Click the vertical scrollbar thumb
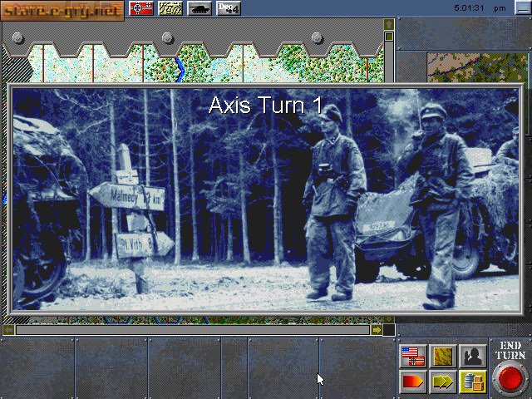This screenshot has width=532, height=399. (389, 37)
